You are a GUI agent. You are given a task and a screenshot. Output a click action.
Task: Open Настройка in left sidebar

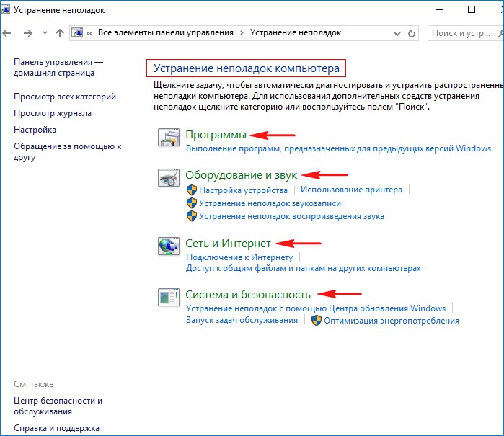click(x=35, y=130)
